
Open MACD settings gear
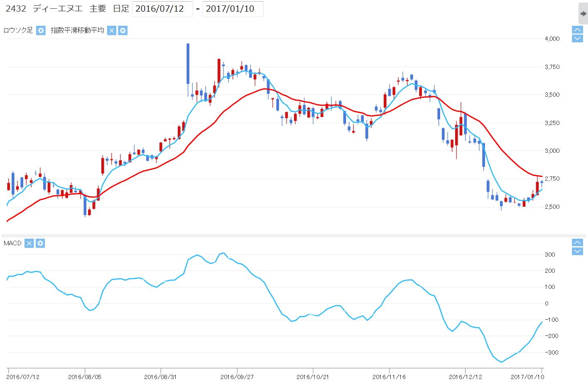40,243
